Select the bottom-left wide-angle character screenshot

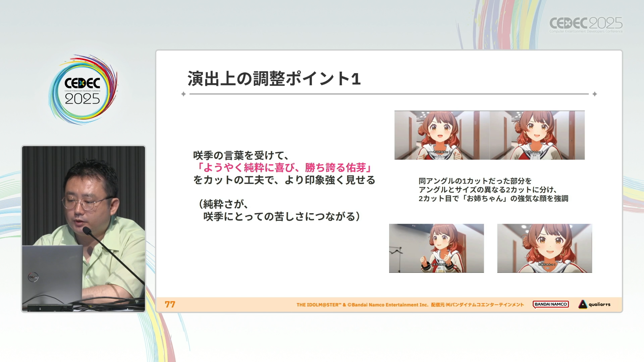(x=436, y=248)
